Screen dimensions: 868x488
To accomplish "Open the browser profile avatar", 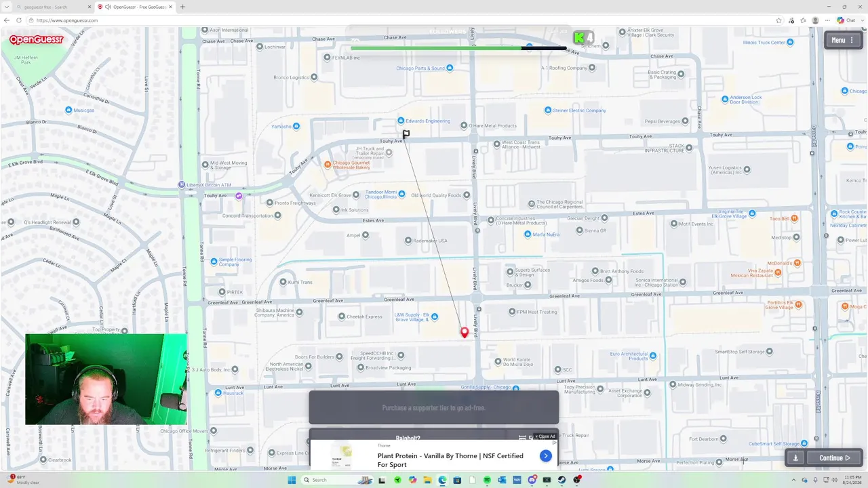I will tap(815, 20).
